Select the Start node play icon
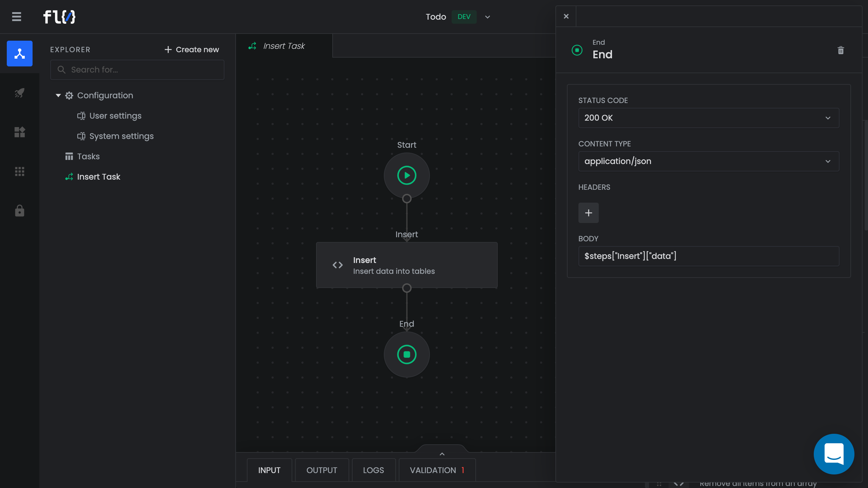Screen dimensions: 868x488 coord(407,176)
